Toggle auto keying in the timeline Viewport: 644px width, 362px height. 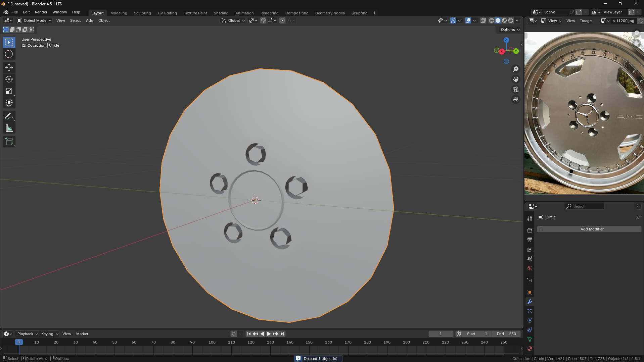click(x=234, y=334)
